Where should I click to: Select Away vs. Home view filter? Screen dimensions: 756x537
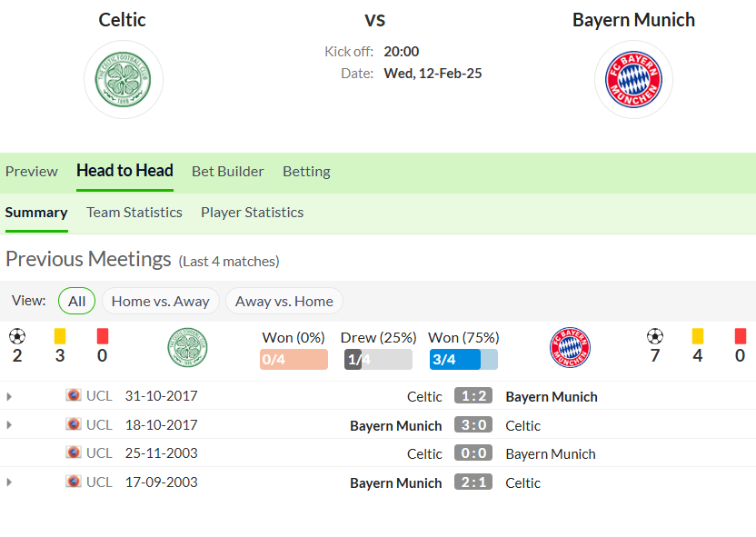[x=284, y=301]
